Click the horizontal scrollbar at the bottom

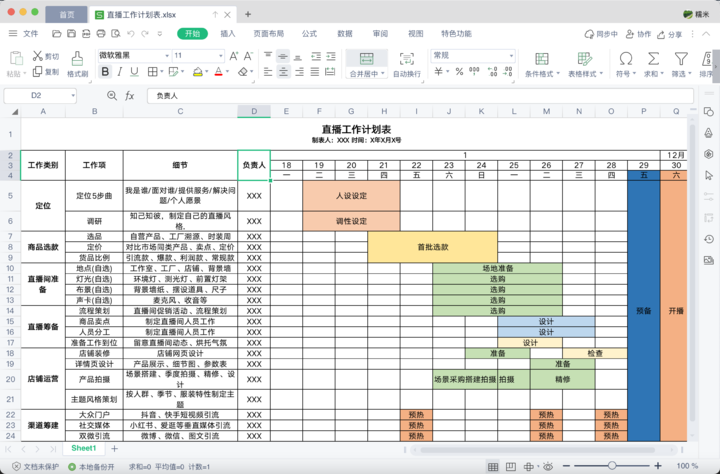click(535, 450)
